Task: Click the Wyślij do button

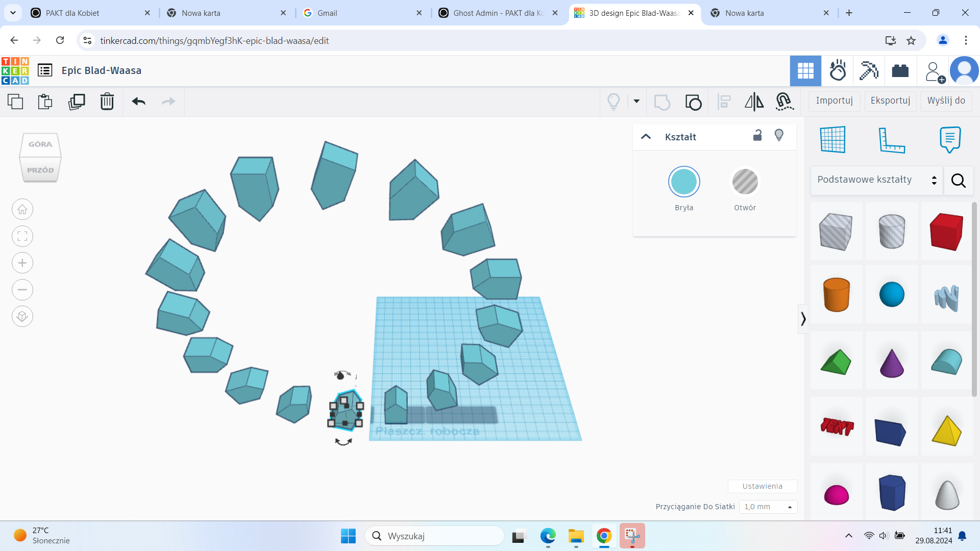Action: click(946, 101)
